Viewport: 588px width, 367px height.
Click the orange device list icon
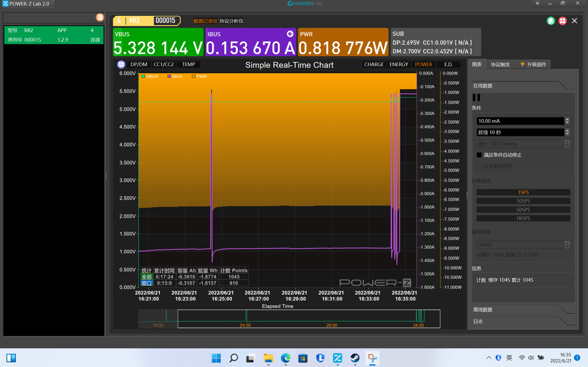(100, 18)
